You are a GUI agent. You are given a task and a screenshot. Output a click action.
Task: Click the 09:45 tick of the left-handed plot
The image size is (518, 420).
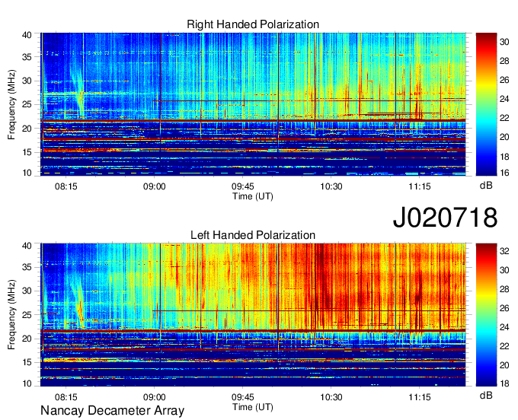coord(243,397)
